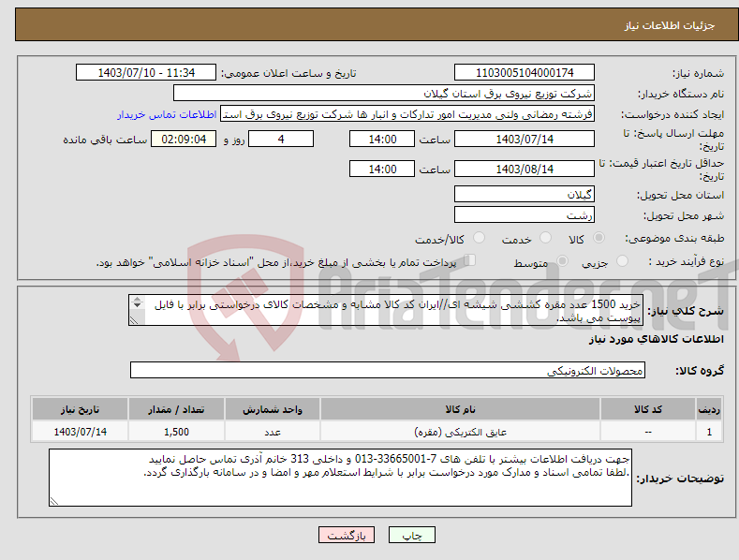Viewport: 739px width, 560px height.
Task: Click the buyer notes text area
Action: tap(340, 478)
